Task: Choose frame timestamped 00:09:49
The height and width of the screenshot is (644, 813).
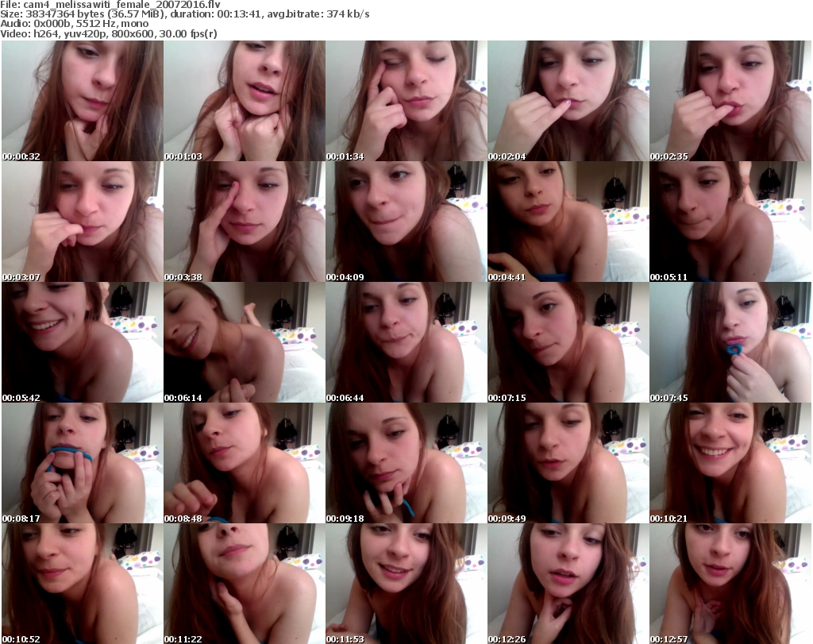Action: click(568, 463)
